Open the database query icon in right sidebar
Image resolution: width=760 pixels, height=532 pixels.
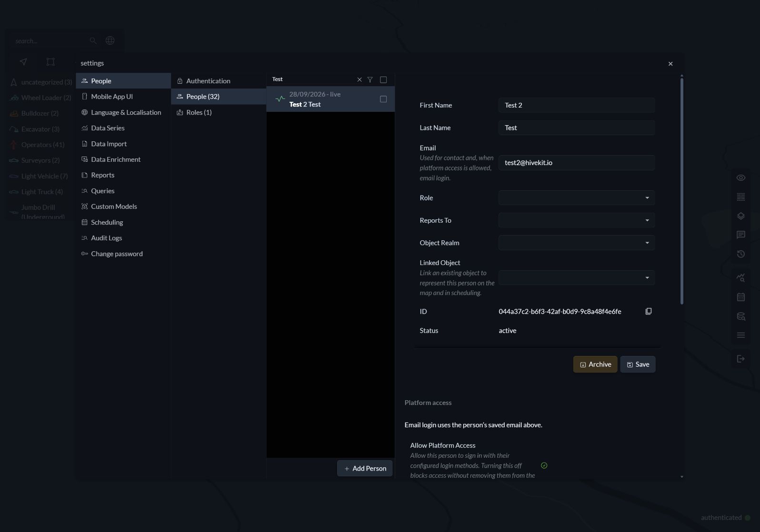click(741, 316)
